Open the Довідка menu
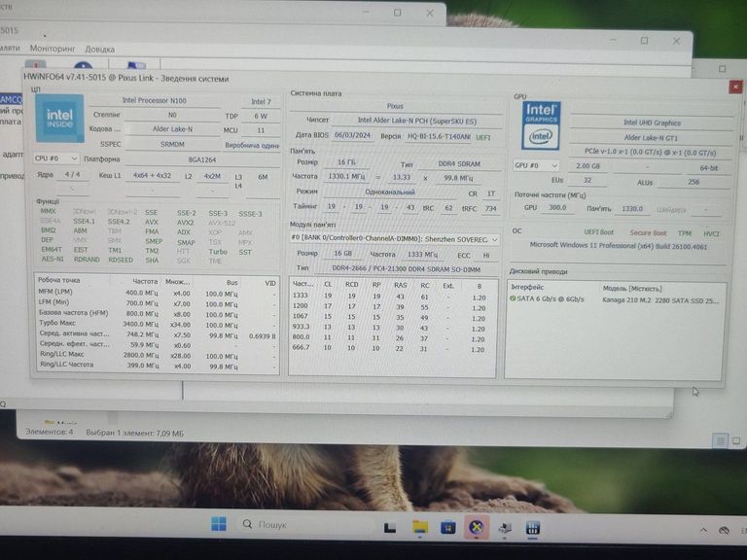The height and width of the screenshot is (560, 747). click(x=100, y=49)
